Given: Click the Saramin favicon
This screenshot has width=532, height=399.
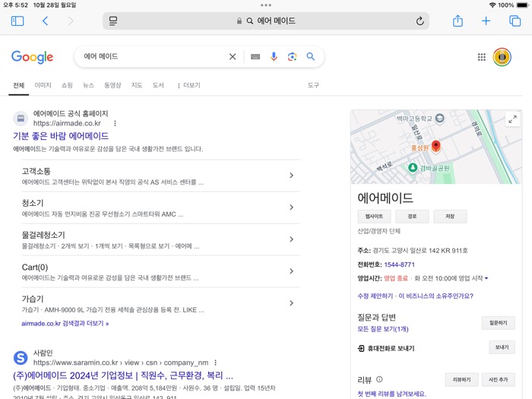Looking at the screenshot, I should [x=21, y=358].
